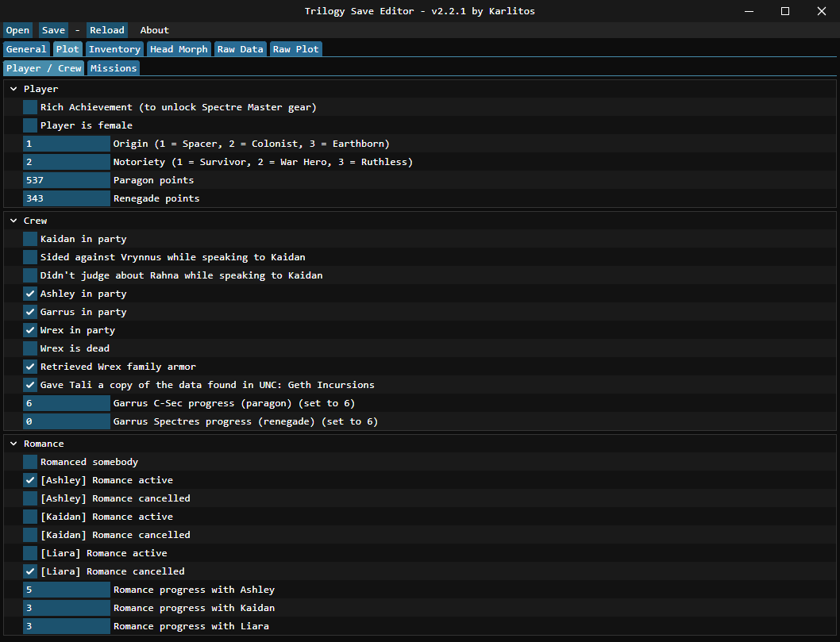Image resolution: width=840 pixels, height=642 pixels.
Task: Edit Garrus C-Sec progress field
Action: [67, 403]
